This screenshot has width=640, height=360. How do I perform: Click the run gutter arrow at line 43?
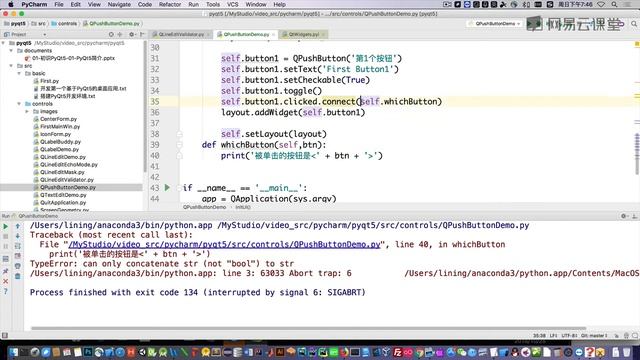click(167, 187)
